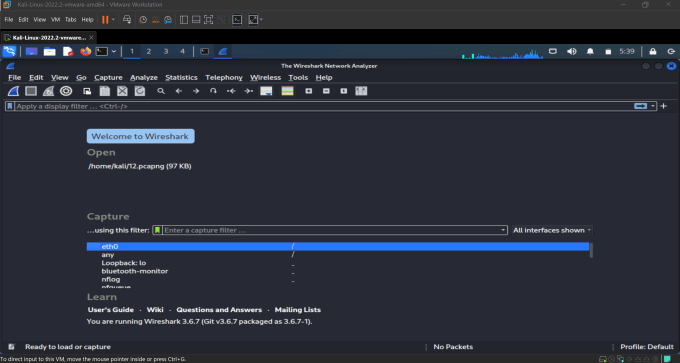
Task: Jump to first packet icon
Action: [231, 91]
